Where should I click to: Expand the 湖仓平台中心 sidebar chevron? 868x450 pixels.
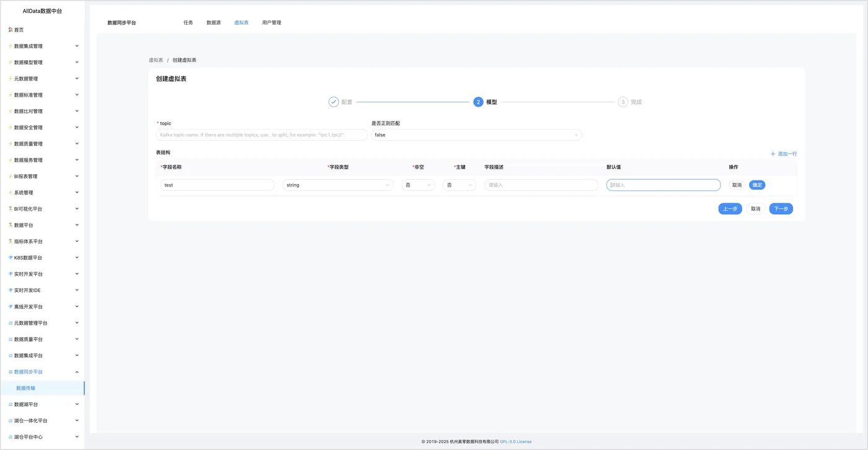(x=77, y=437)
